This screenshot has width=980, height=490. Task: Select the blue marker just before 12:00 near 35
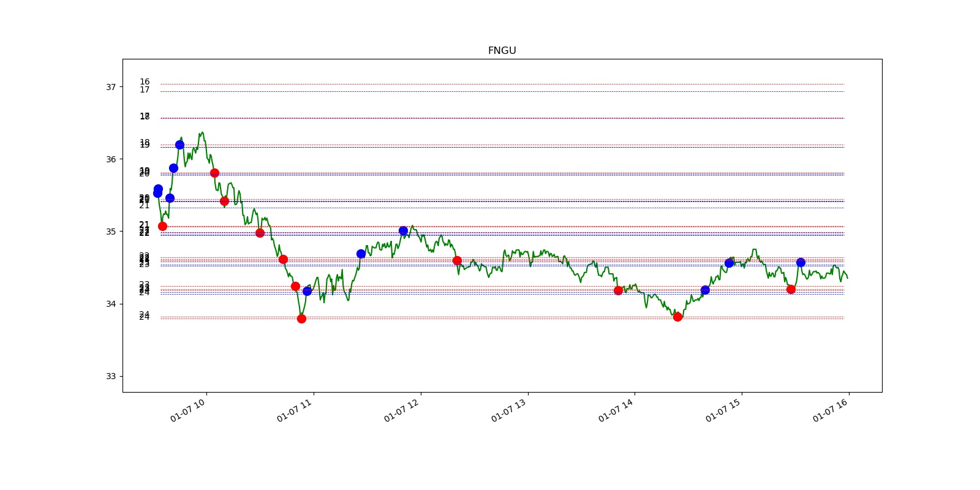(403, 231)
